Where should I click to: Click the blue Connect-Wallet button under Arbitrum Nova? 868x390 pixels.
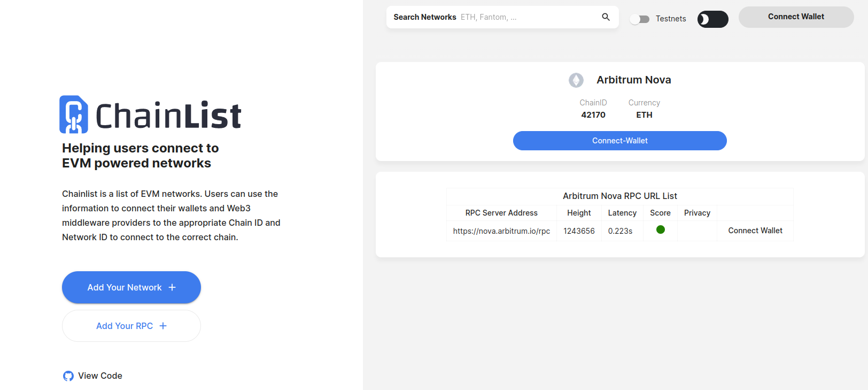click(620, 141)
